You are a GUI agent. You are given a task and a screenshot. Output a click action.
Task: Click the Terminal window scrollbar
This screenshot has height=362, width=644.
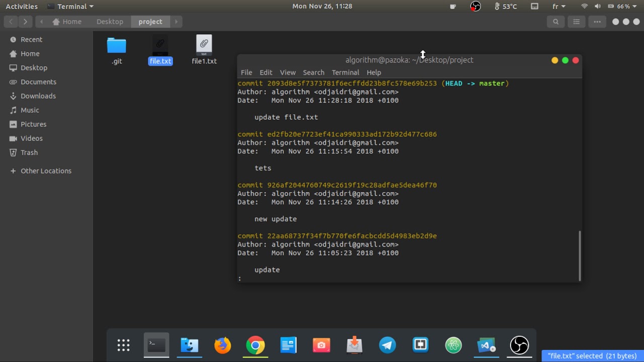(580, 255)
